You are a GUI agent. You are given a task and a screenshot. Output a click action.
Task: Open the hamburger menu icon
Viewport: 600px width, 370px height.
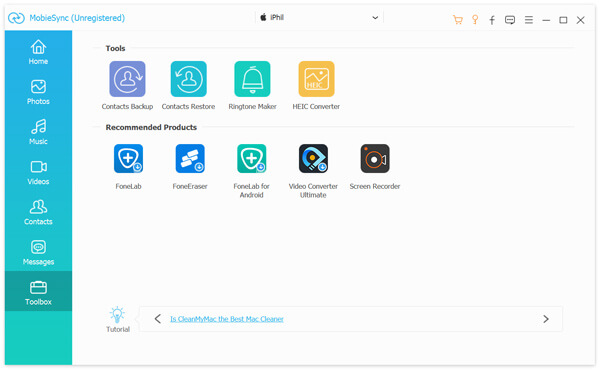pyautogui.click(x=529, y=20)
